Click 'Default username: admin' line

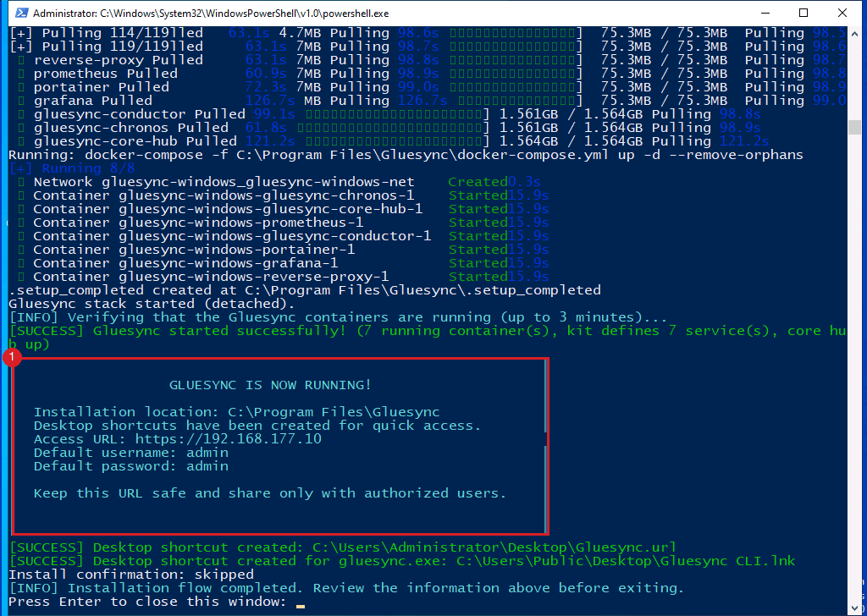(x=131, y=453)
